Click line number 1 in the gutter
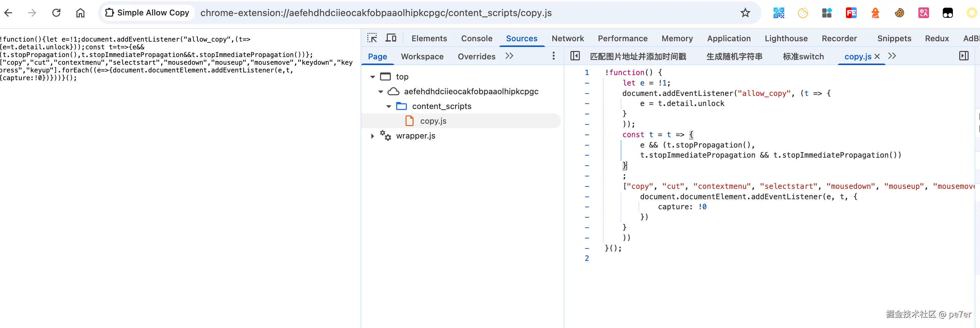980x328 pixels. pos(587,72)
